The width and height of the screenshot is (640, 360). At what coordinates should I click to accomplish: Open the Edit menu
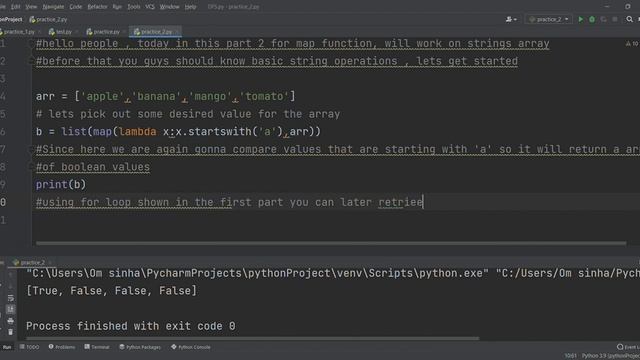(16, 7)
